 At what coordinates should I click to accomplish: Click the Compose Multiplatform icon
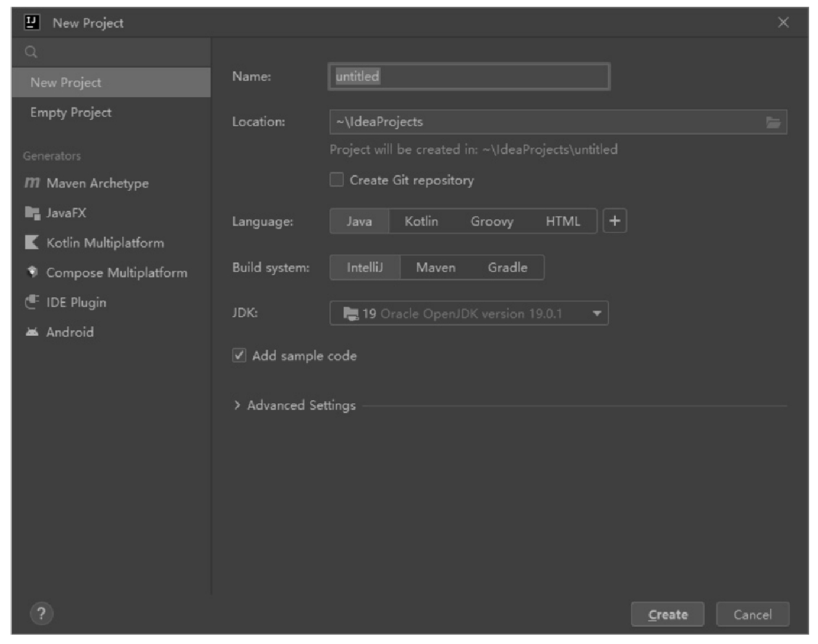coord(32,272)
